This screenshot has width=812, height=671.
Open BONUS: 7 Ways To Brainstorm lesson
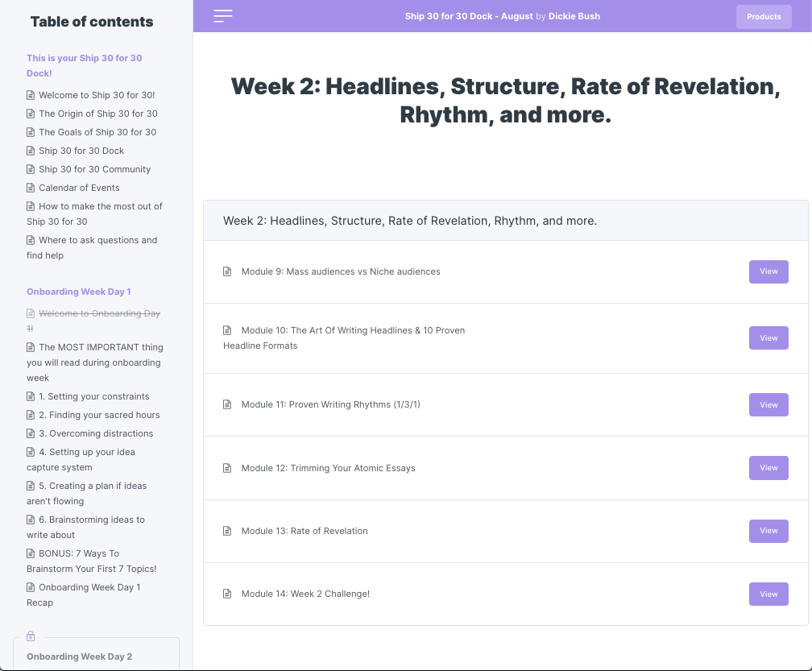[x=91, y=561]
